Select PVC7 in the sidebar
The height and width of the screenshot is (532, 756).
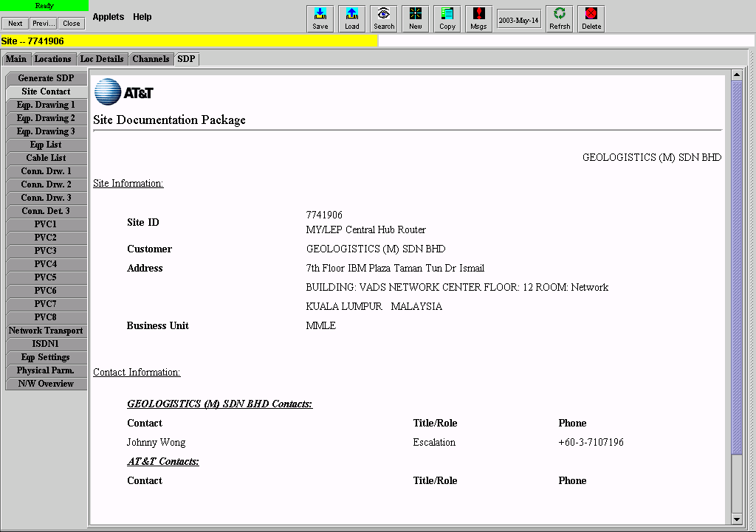pyautogui.click(x=47, y=303)
